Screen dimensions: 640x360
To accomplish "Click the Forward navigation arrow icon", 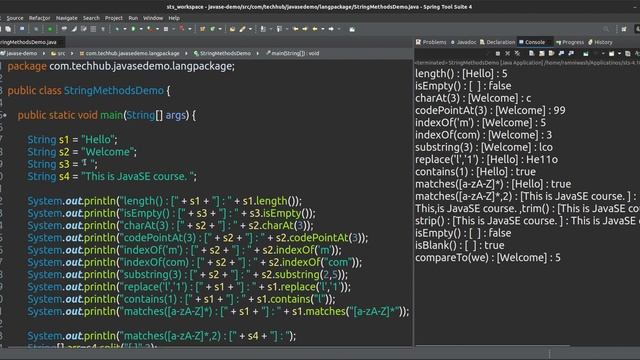I will (x=331, y=29).
